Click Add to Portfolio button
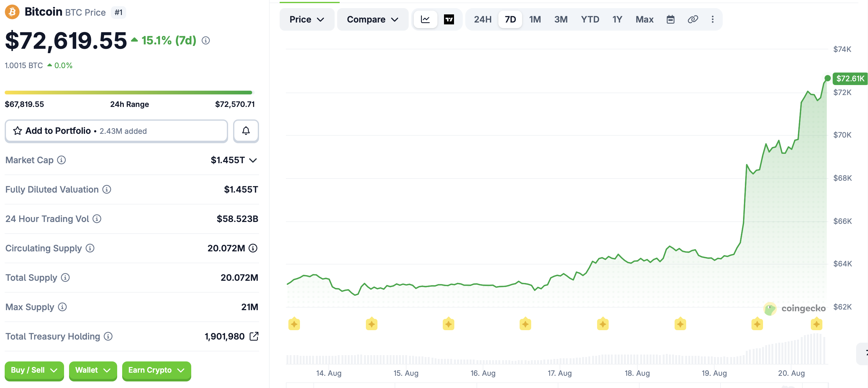This screenshot has width=868, height=388. coord(116,131)
